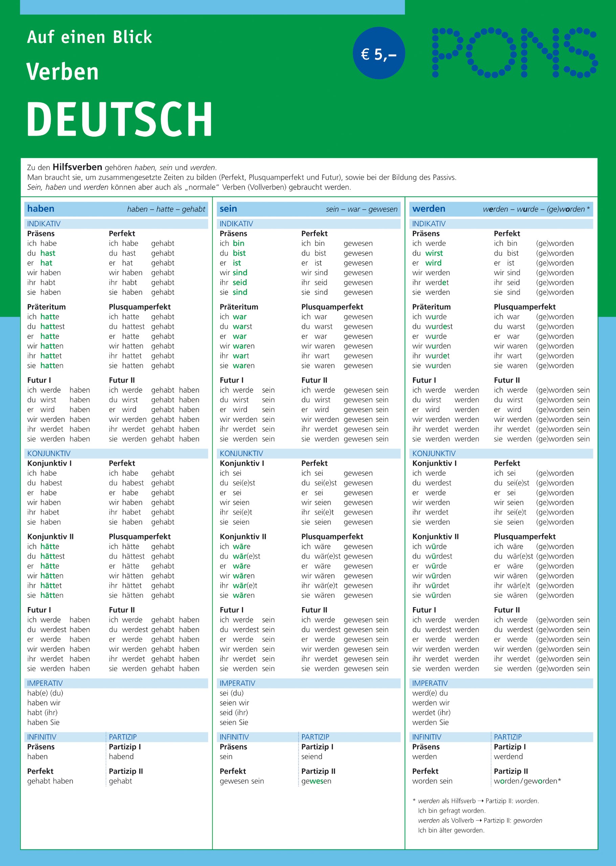Viewport: 616px width, 866px height.
Task: Select the imperative 'seien Sie'
Action: [x=234, y=722]
